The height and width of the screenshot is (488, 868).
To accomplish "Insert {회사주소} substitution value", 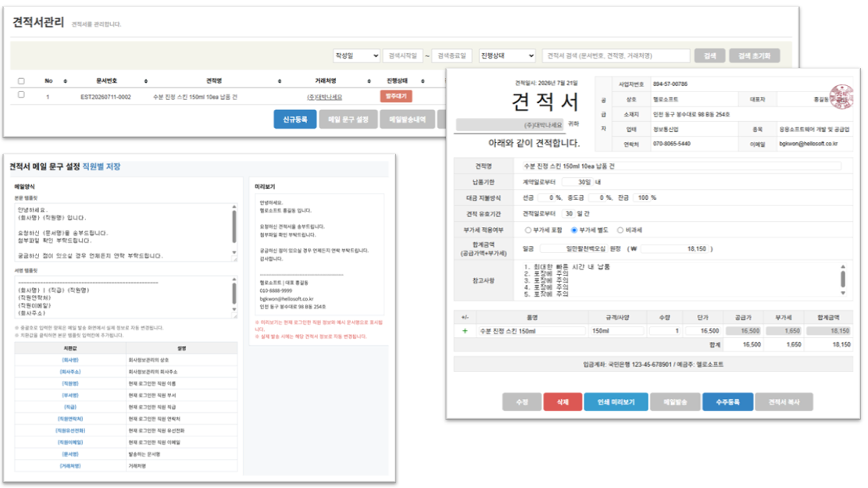I will 70,372.
